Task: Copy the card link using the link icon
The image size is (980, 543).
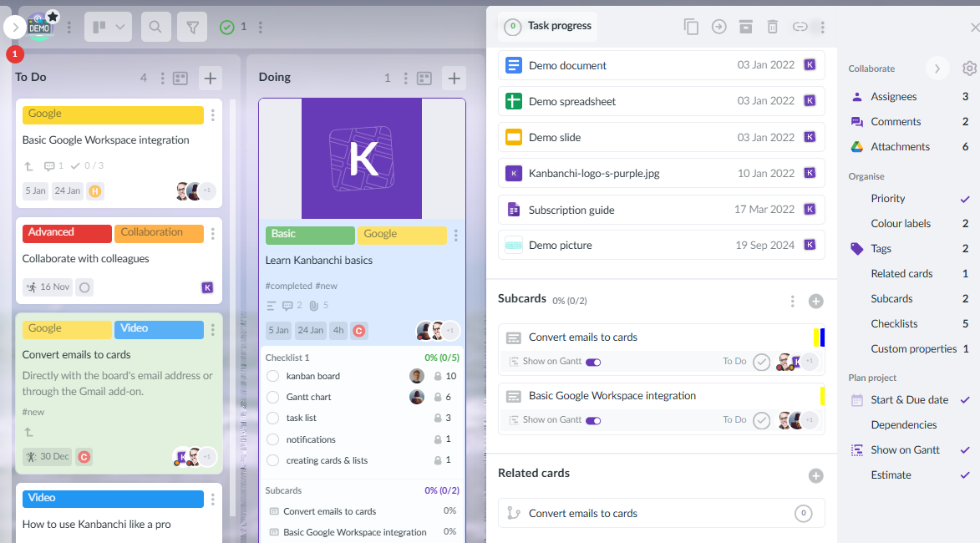Action: pyautogui.click(x=800, y=26)
